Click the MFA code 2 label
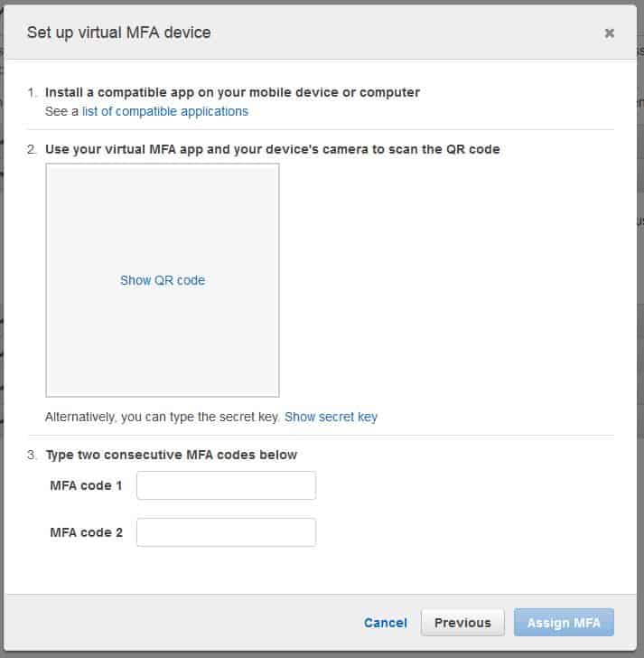Screen dimensions: 644x658 86,532
